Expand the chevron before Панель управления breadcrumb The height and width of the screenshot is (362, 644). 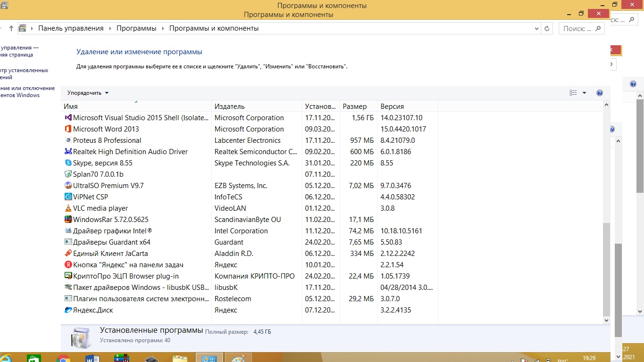(32, 28)
